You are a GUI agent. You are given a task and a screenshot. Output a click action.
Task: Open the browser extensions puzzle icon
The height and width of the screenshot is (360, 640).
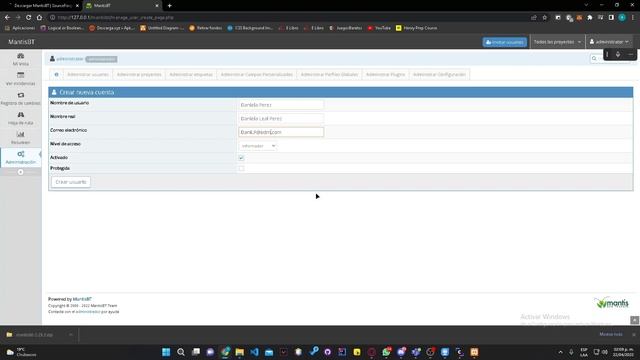[590, 18]
